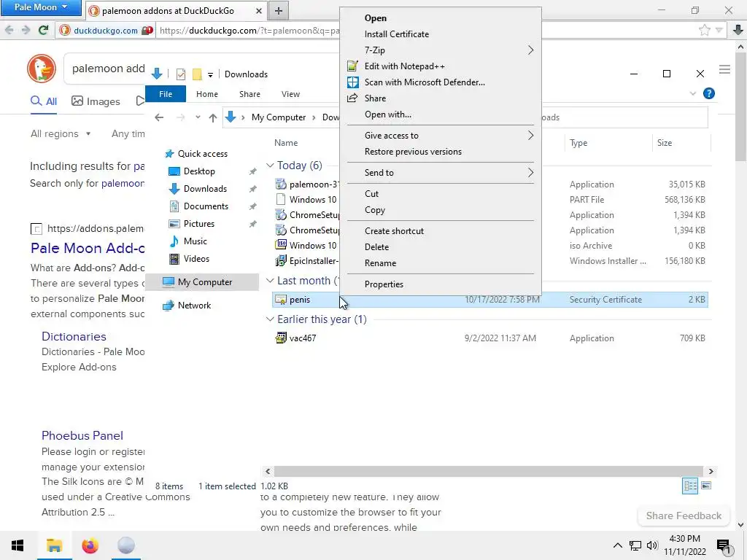Image resolution: width=747 pixels, height=560 pixels.
Task: Open Downloads in the navigation pane
Action: pos(205,189)
